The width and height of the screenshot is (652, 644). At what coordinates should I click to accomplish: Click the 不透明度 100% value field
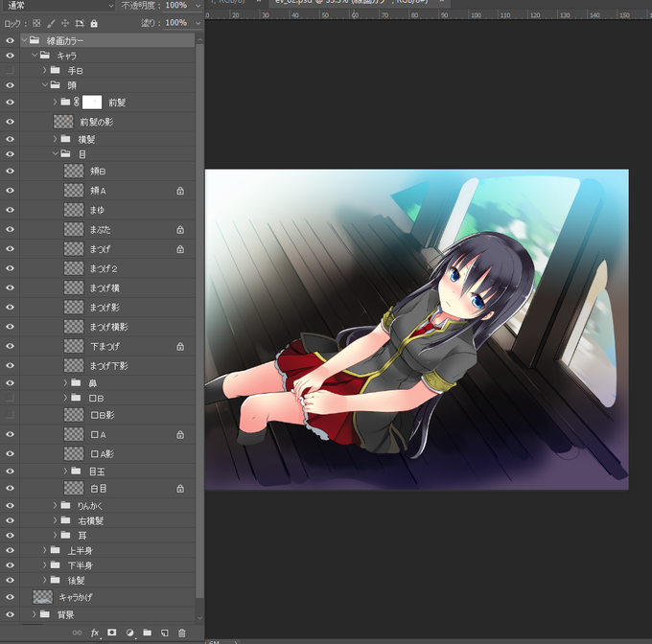pos(175,6)
